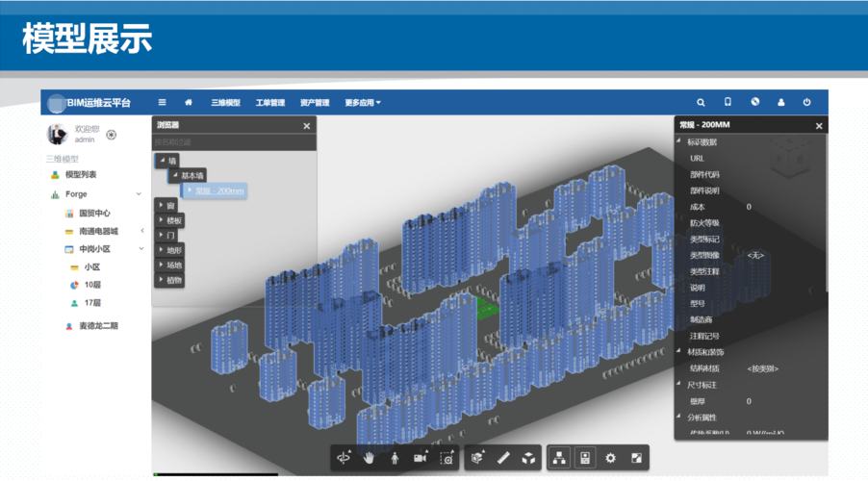The width and height of the screenshot is (868, 481).
Task: Click the 类型图像 property row
Action: click(x=750, y=255)
